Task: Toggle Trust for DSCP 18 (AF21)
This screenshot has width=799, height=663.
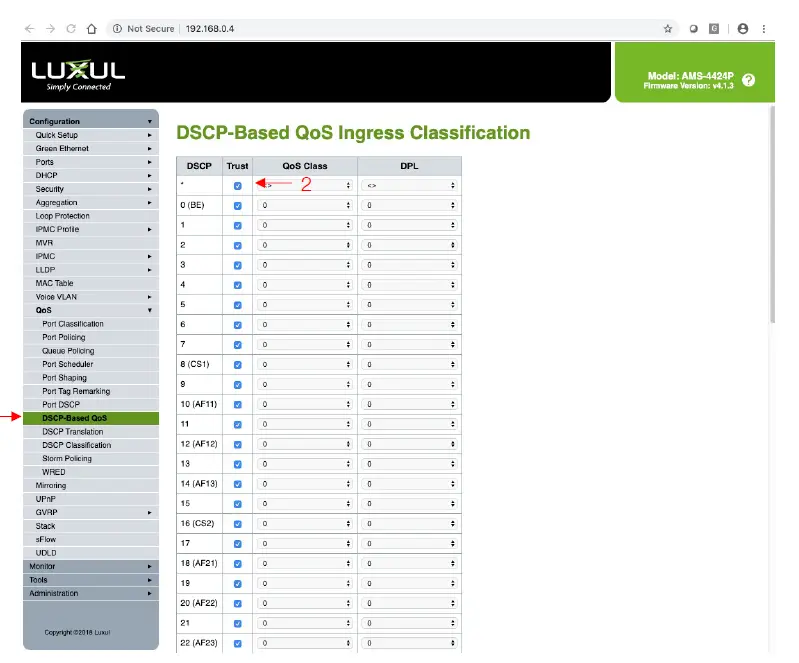Action: click(x=237, y=564)
